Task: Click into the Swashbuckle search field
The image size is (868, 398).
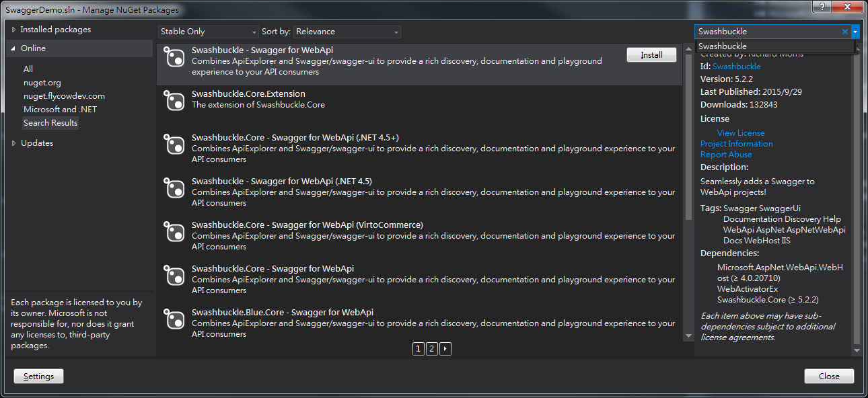Action: coord(767,32)
